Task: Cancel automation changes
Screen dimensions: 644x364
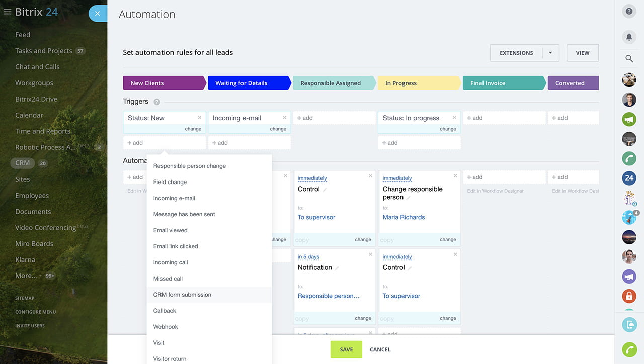Action: [x=380, y=349]
